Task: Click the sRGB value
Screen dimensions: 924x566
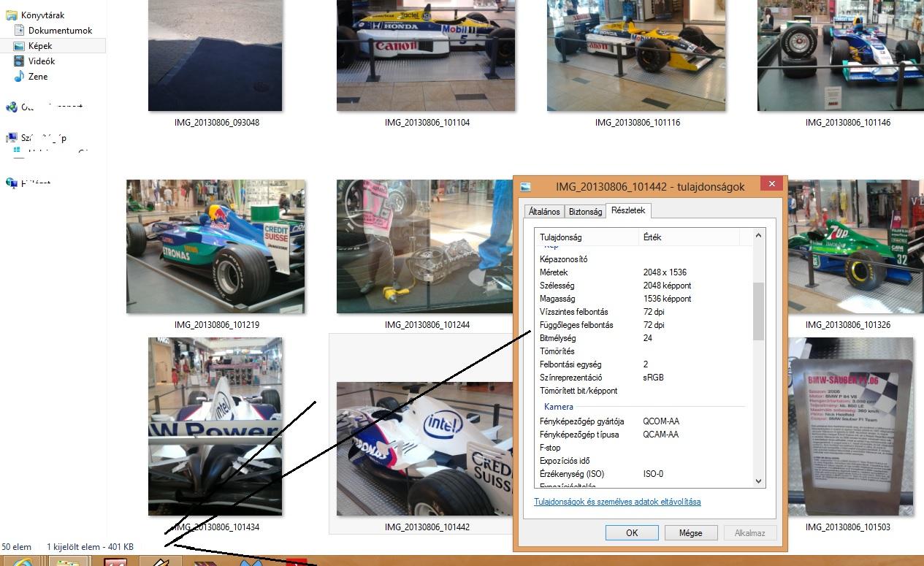Action: point(653,378)
